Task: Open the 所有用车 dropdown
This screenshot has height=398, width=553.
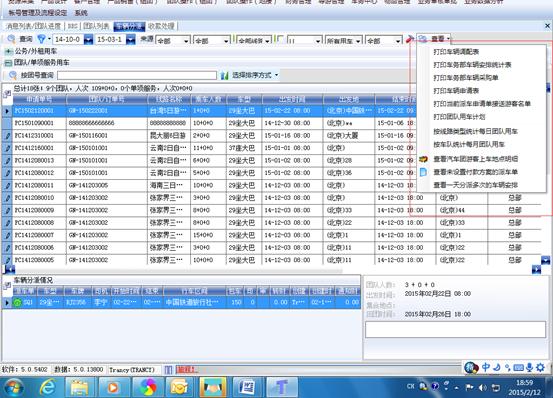Action: [x=344, y=41]
